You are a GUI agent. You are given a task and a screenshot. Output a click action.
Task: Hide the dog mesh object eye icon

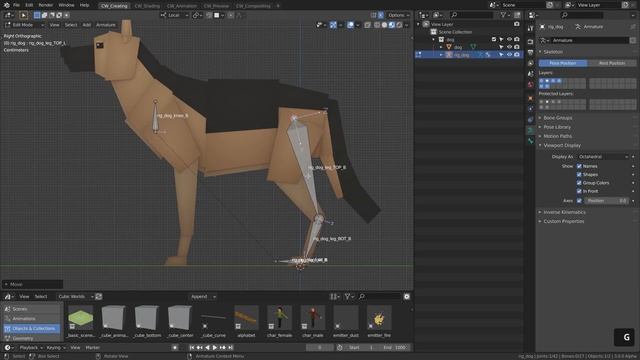(x=509, y=47)
